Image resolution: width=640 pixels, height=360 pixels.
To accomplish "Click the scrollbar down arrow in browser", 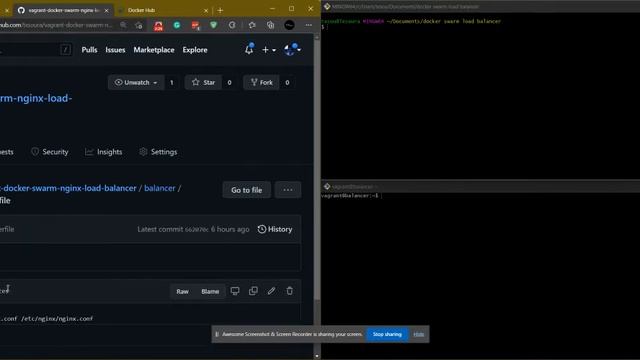I will pos(317,356).
